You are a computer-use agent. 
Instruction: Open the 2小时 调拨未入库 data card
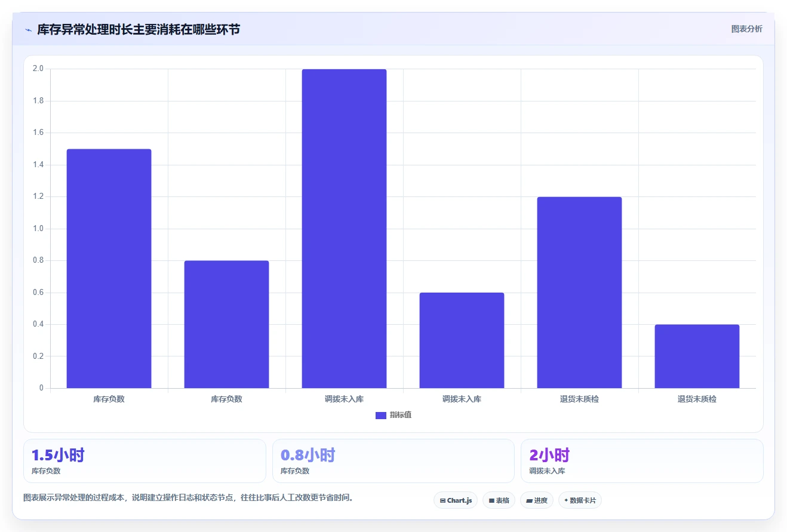642,461
